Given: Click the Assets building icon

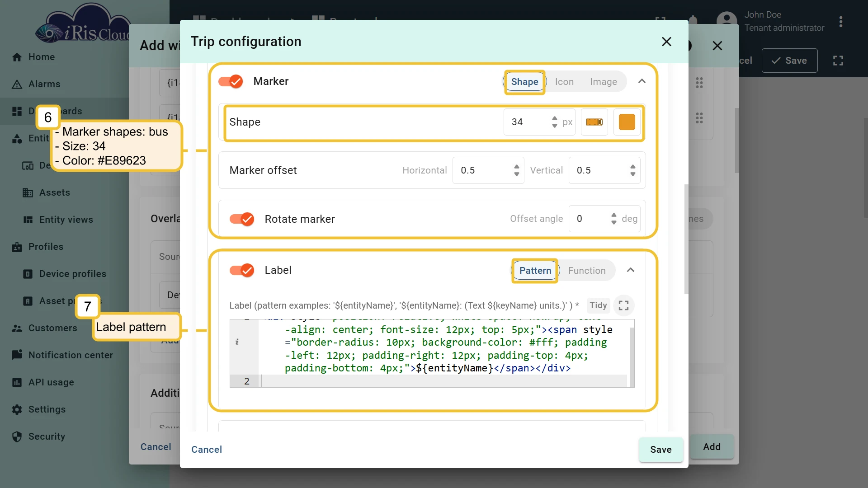Looking at the screenshot, I should (28, 192).
